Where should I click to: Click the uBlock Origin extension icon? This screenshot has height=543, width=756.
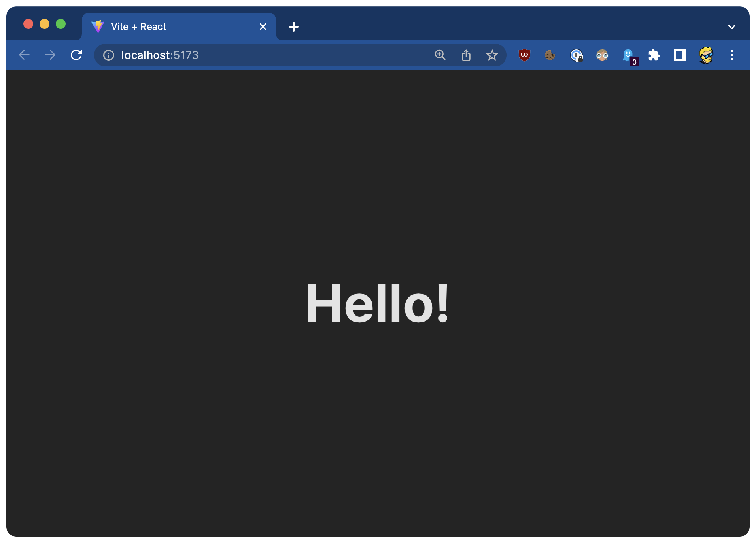pos(524,55)
